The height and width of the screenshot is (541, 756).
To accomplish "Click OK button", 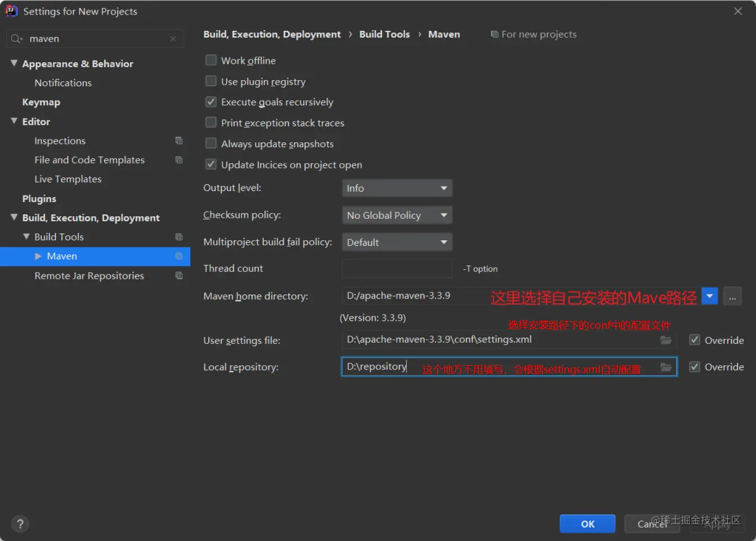I will point(587,524).
